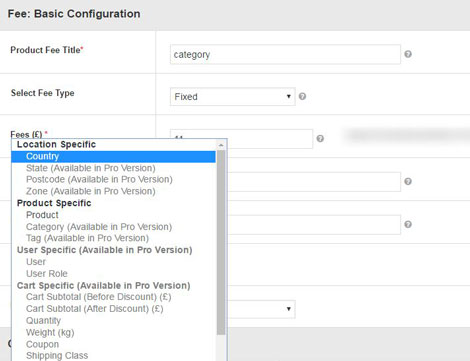Focus the wide field in fifth row
The image size is (470, 361).
click(314, 225)
